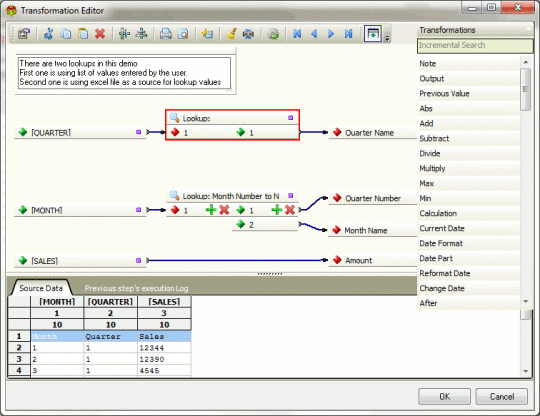Image resolution: width=540 pixels, height=416 pixels.
Task: Add lookup input with first green plus
Action: (211, 210)
